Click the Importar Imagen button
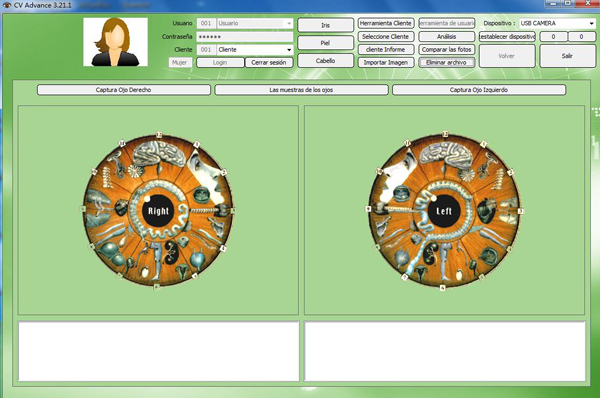The height and width of the screenshot is (398, 600). pyautogui.click(x=386, y=62)
